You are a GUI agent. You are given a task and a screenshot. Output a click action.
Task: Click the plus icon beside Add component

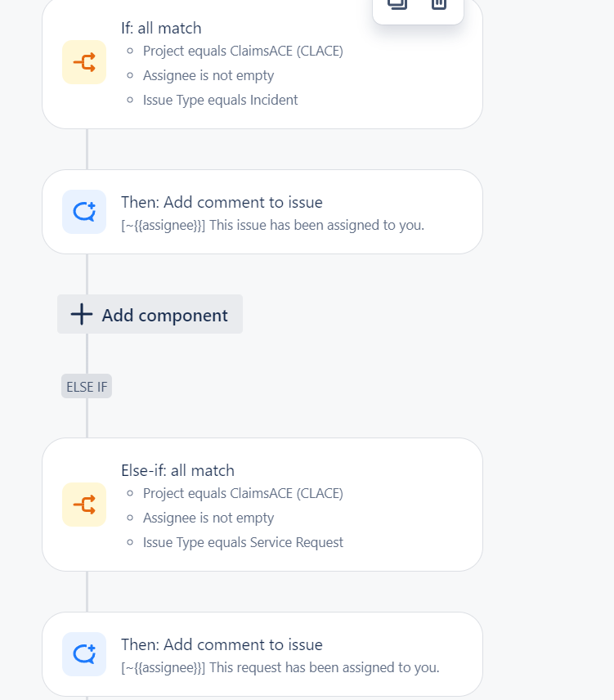click(81, 314)
